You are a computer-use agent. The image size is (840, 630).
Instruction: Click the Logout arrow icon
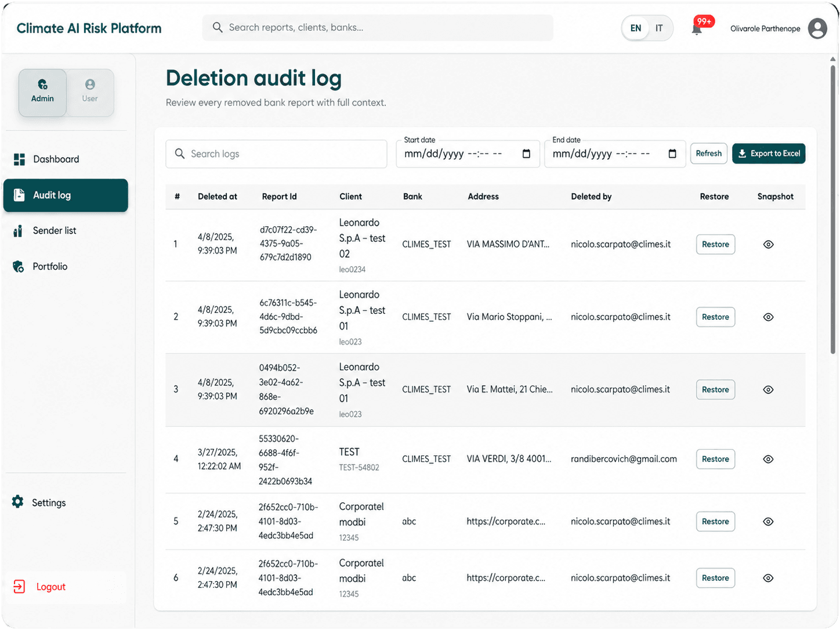(x=19, y=586)
